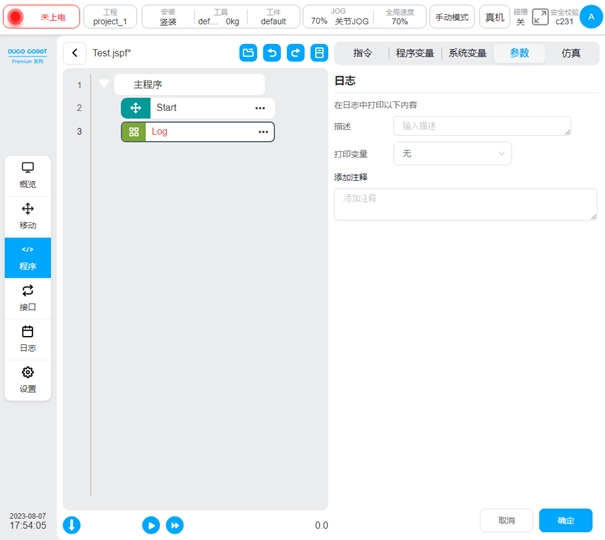Open the 移动 (Move) sidebar page
Viewport: 605px width, 540px height.
pos(28,216)
